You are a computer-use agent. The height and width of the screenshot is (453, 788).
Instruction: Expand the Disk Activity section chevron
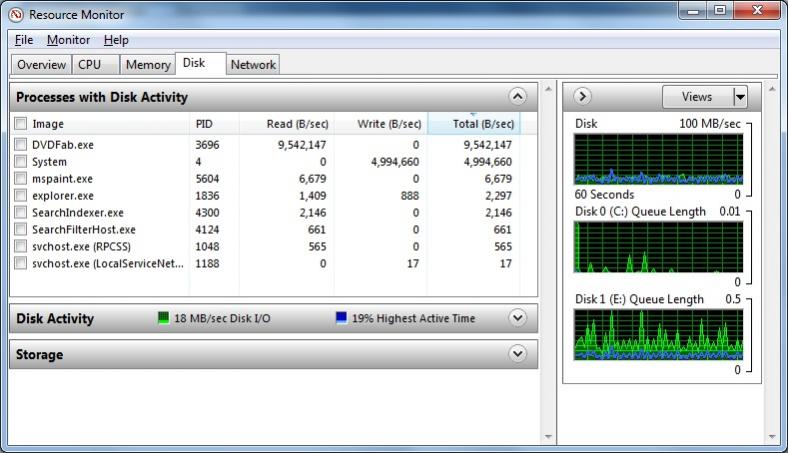pyautogui.click(x=518, y=318)
